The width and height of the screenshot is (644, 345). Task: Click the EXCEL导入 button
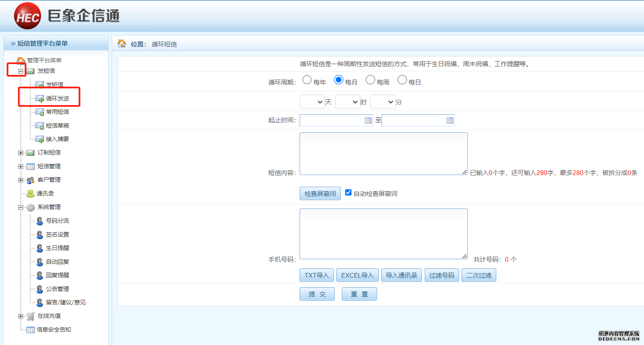(x=357, y=275)
